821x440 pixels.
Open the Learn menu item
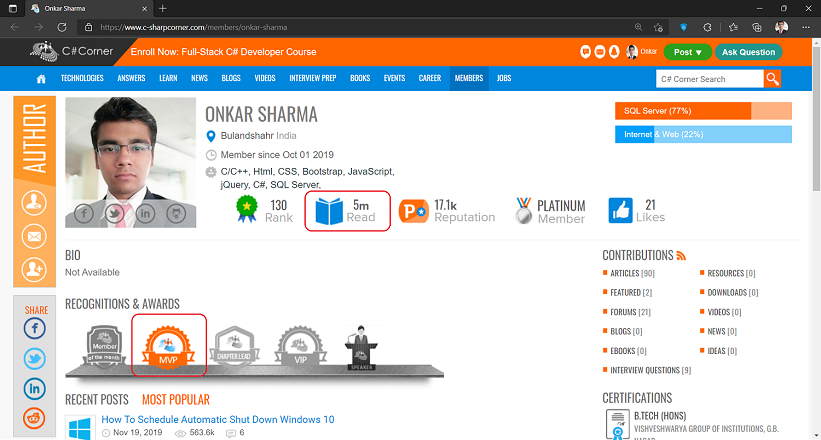pyautogui.click(x=168, y=78)
